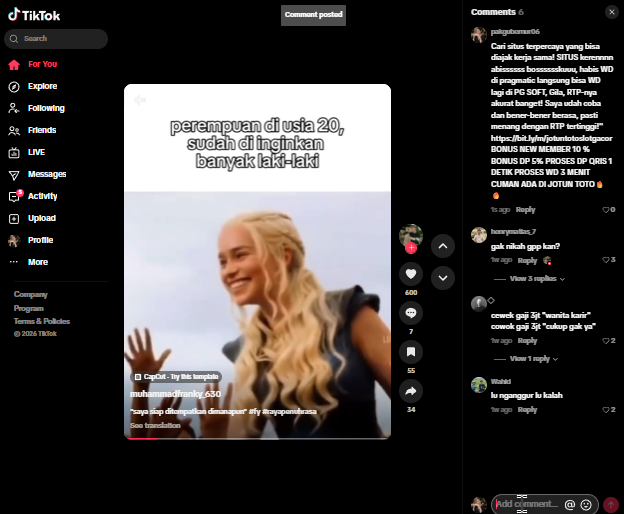Click the compass Explore icon
Viewport: 624px width, 514px height.
(14, 86)
